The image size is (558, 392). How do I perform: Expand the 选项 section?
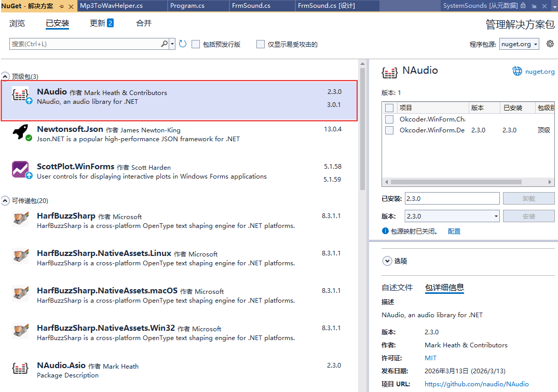387,261
